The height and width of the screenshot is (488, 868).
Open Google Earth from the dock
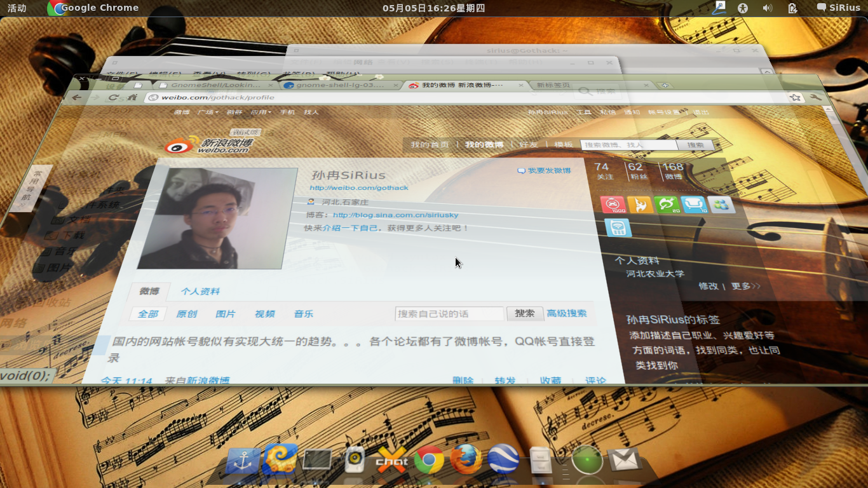[504, 459]
